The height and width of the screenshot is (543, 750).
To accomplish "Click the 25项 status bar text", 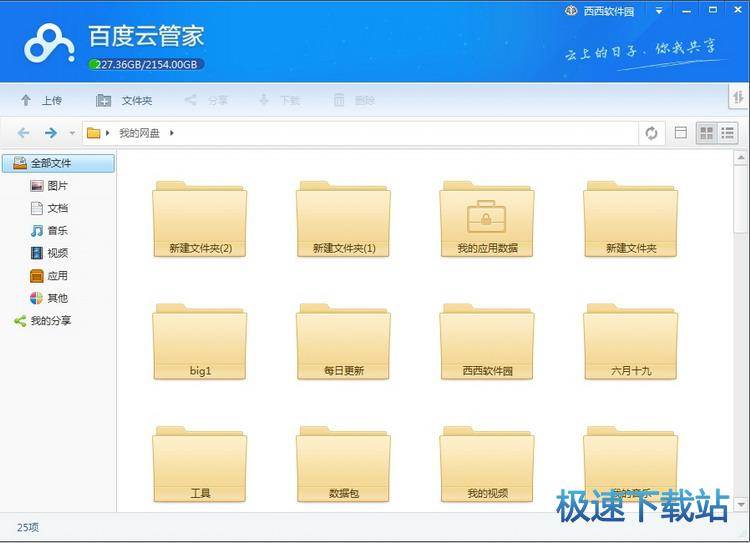I will click(x=28, y=527).
